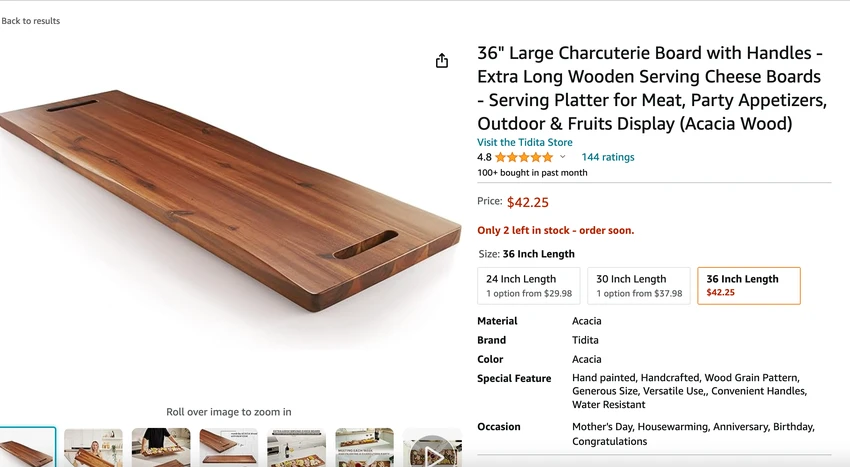This screenshot has height=467, width=850.
Task: Show thumbnail of woman holding the board
Action: tap(93, 447)
